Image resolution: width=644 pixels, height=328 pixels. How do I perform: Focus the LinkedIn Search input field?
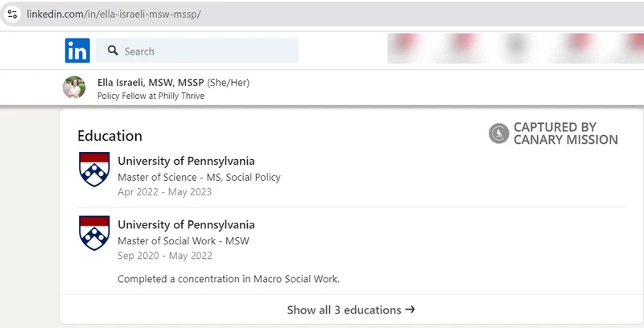(x=197, y=51)
